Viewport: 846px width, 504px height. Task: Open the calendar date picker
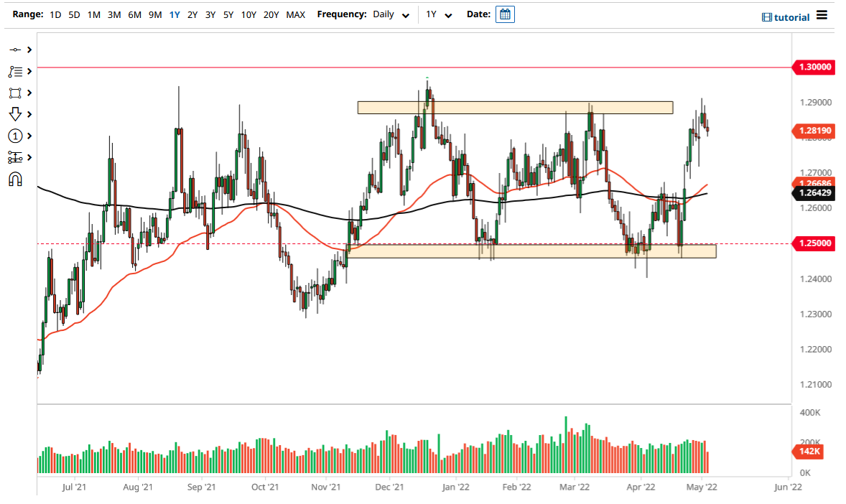pyautogui.click(x=505, y=14)
